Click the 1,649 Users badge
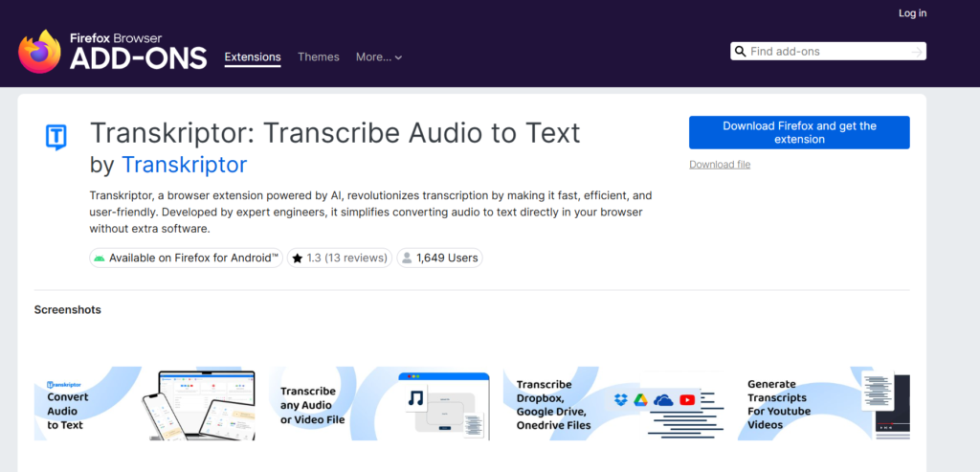The image size is (980, 472). (x=439, y=258)
